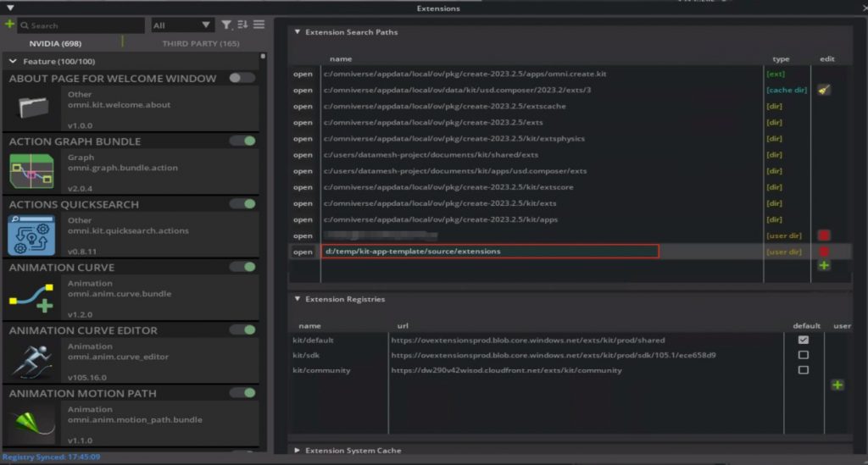Expand the Extension System Cache section
This screenshot has width=868, height=465.
298,451
